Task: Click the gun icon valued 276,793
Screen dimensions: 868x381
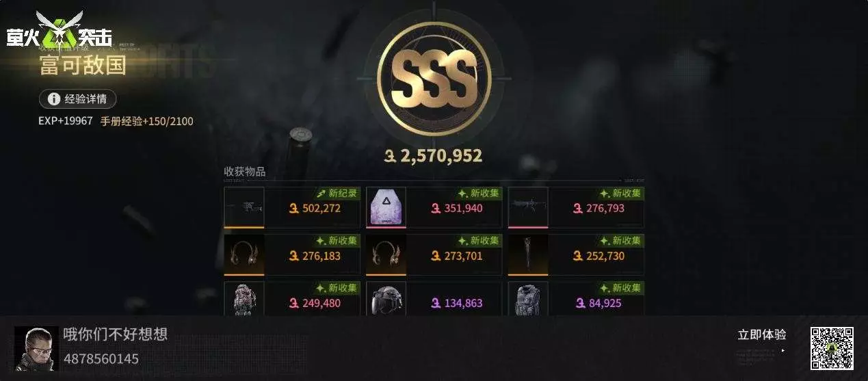Action: point(528,207)
